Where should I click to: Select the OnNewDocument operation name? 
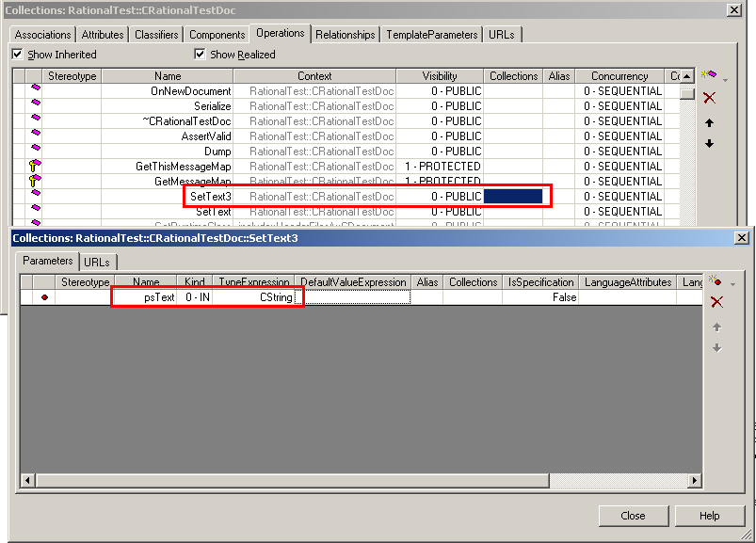click(x=191, y=91)
